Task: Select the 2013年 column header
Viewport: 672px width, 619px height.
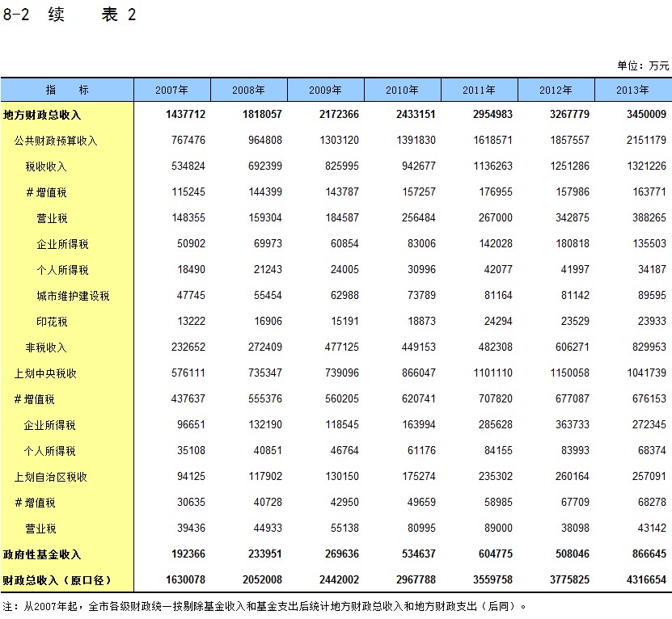Action: tap(632, 90)
